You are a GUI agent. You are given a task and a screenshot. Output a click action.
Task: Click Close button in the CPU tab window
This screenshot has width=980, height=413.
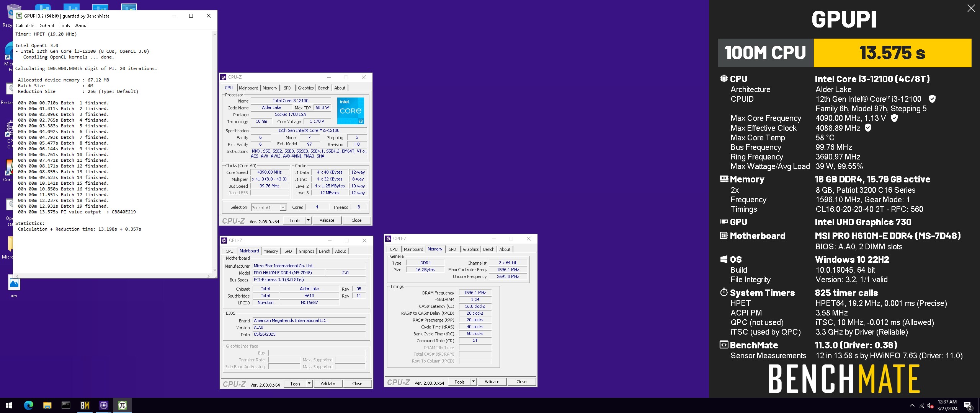pos(356,220)
